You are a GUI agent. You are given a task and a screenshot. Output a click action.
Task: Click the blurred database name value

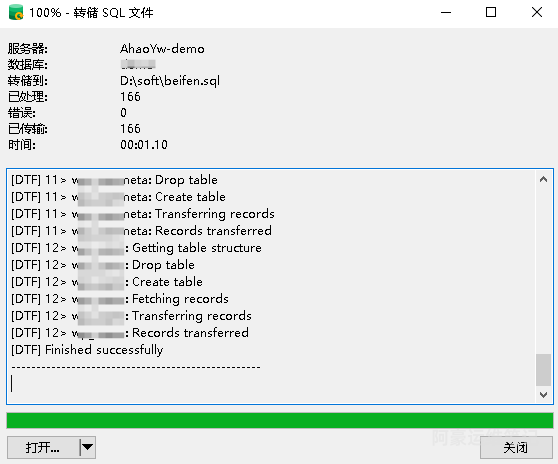pyautogui.click(x=138, y=64)
